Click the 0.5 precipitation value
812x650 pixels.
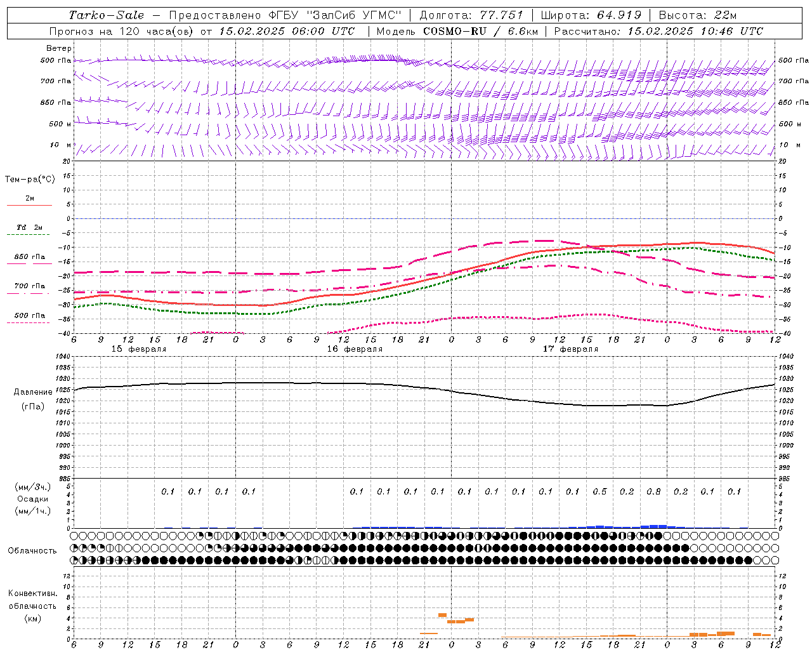click(599, 492)
